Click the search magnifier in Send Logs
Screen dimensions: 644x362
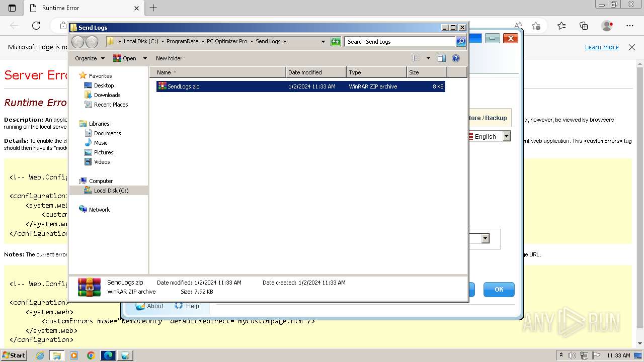coord(461,42)
